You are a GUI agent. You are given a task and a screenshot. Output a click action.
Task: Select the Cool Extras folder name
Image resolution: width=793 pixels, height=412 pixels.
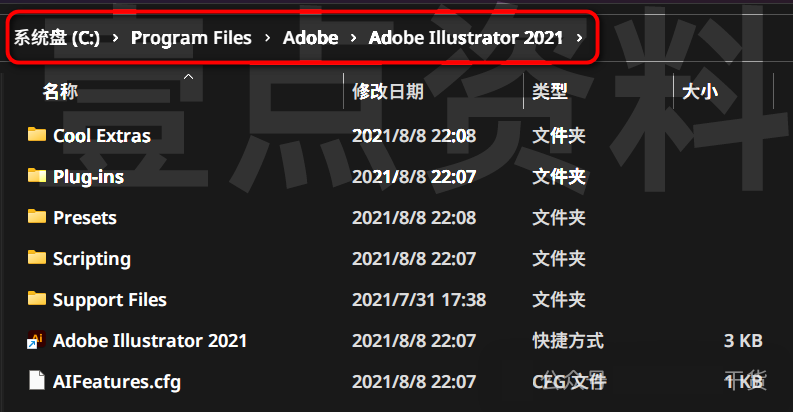(x=102, y=135)
